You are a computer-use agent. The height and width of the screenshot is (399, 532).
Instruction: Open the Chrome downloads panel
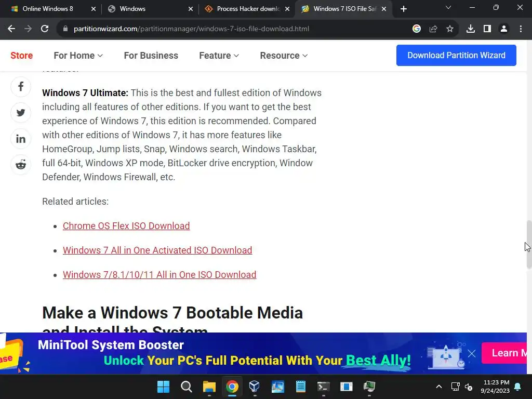[x=471, y=29]
